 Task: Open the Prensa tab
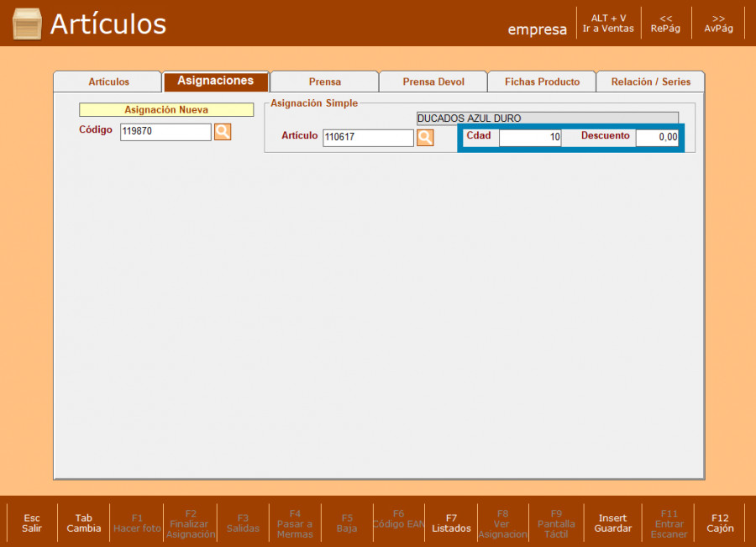tap(324, 82)
